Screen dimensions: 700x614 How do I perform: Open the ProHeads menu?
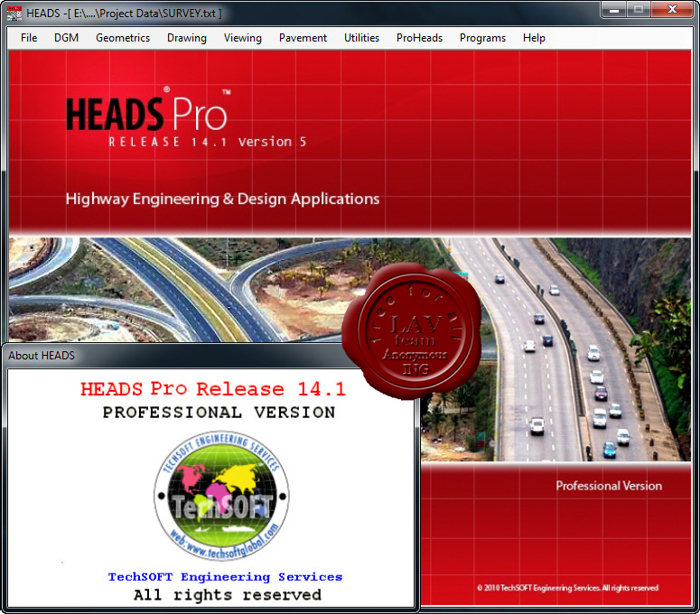coord(420,38)
